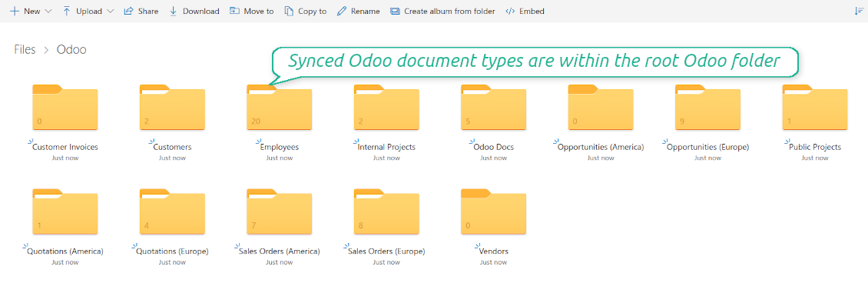
Task: Open the sort order menu icon
Action: pos(859,11)
